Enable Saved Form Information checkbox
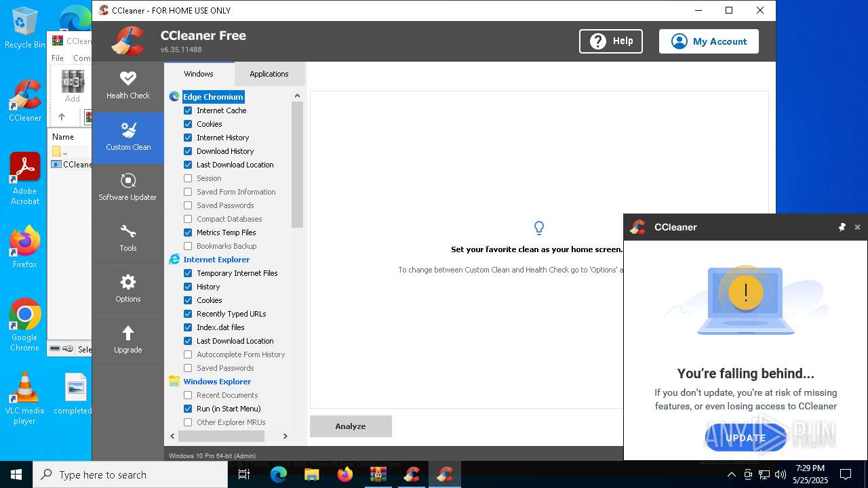The image size is (868, 488). [x=188, y=192]
